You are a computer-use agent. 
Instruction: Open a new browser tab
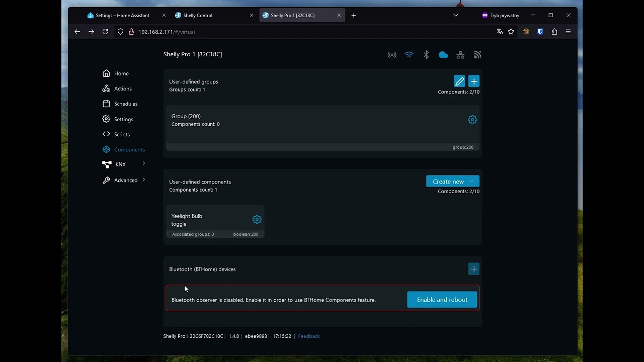click(354, 16)
